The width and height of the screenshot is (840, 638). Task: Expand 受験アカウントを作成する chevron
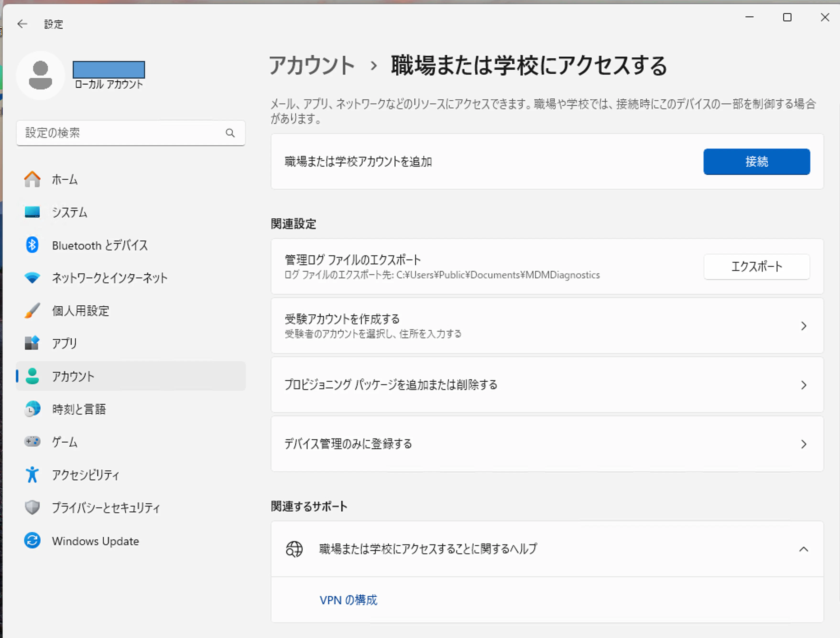point(803,326)
